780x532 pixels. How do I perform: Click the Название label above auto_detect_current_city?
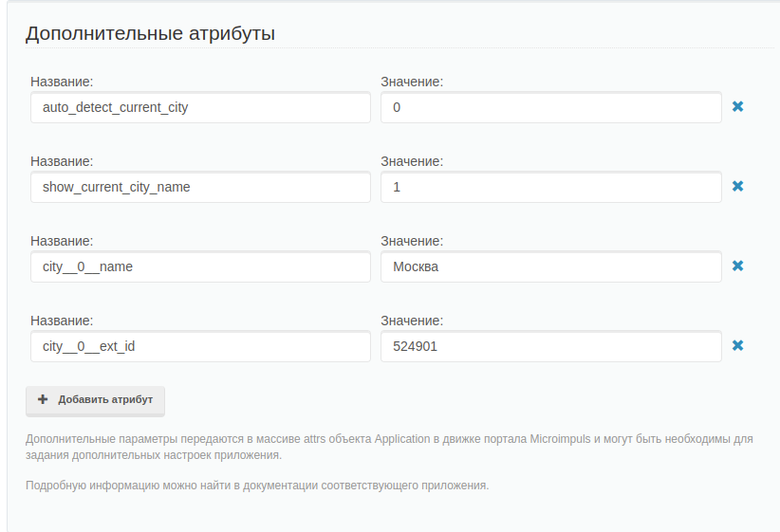tap(62, 82)
